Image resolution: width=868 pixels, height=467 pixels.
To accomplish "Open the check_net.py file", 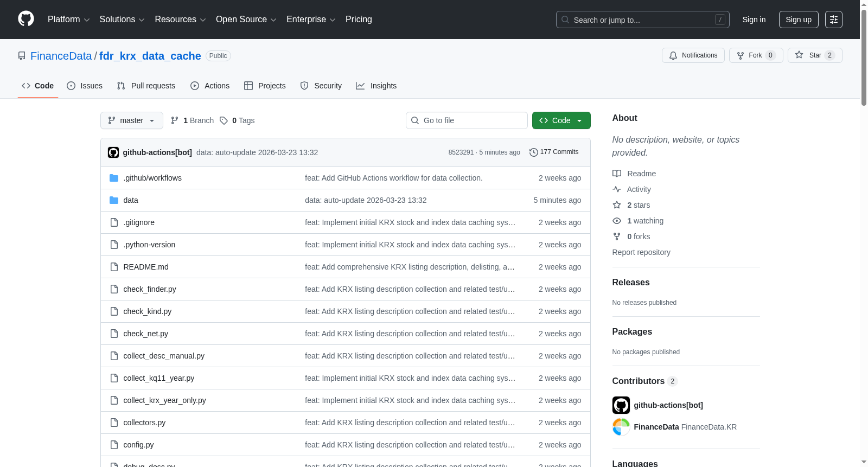I will (146, 334).
